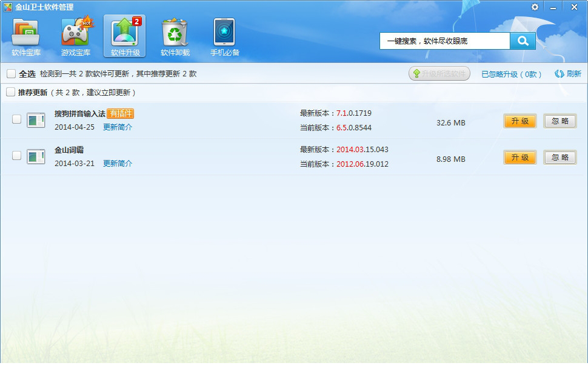Click 忽略 button for 搜狗拼音输入法
Screen dimensions: 588x377
(x=560, y=121)
